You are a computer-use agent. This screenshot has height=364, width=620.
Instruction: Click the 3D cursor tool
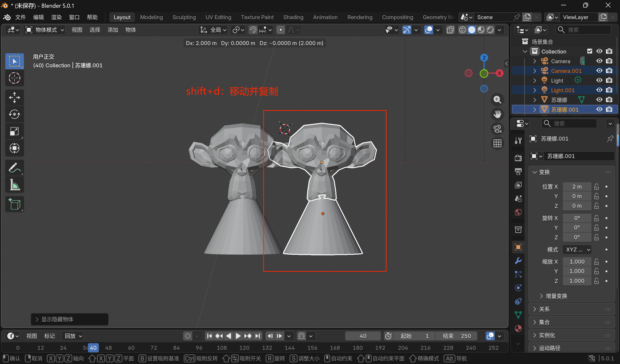(15, 78)
